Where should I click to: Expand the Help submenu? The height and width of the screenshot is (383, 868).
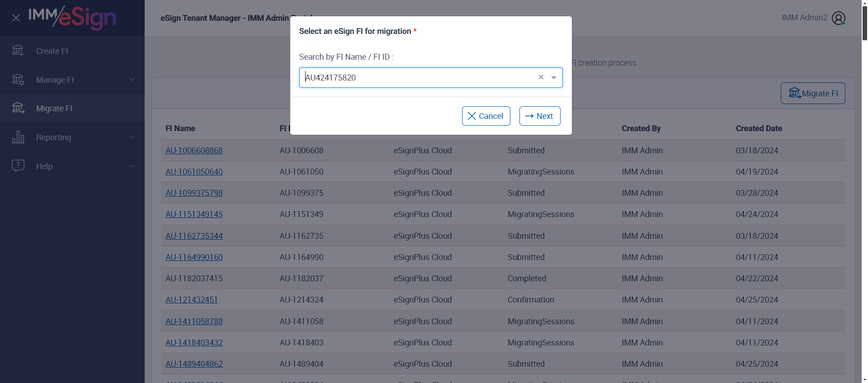pos(132,166)
